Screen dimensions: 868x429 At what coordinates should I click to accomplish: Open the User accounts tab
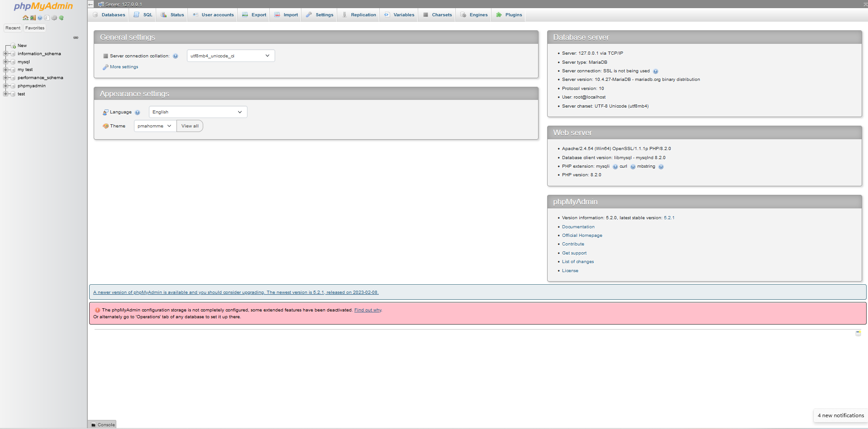pos(213,15)
